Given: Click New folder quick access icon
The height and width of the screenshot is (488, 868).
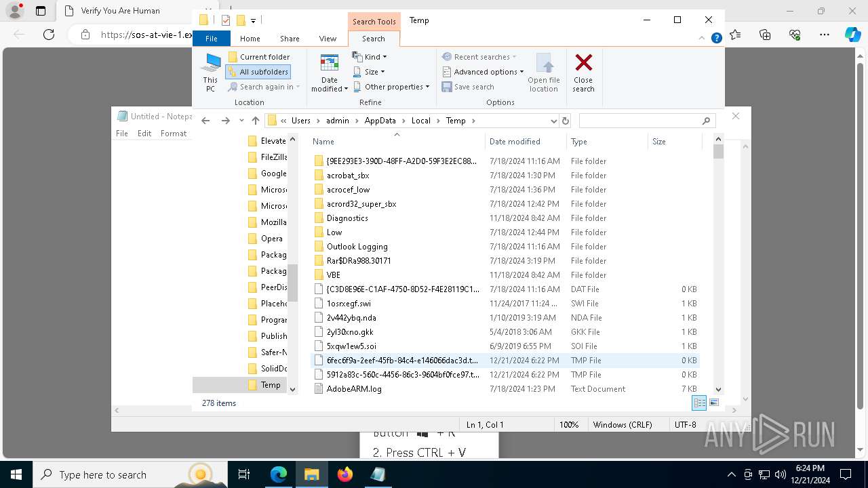Looking at the screenshot, I should [x=241, y=20].
